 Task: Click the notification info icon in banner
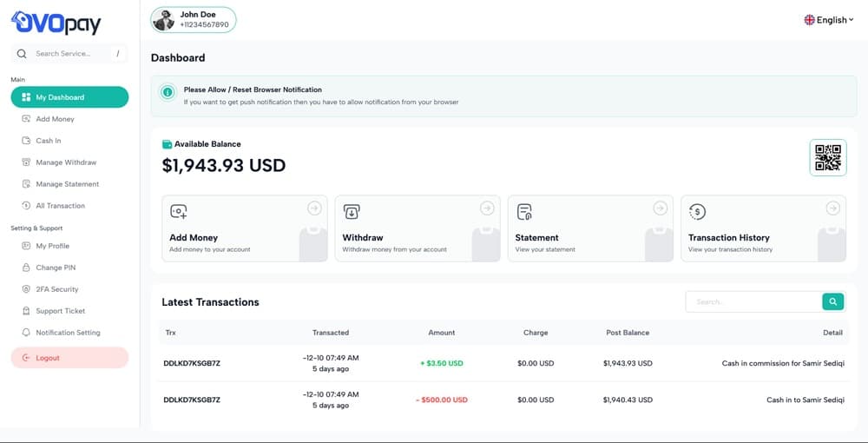point(167,91)
